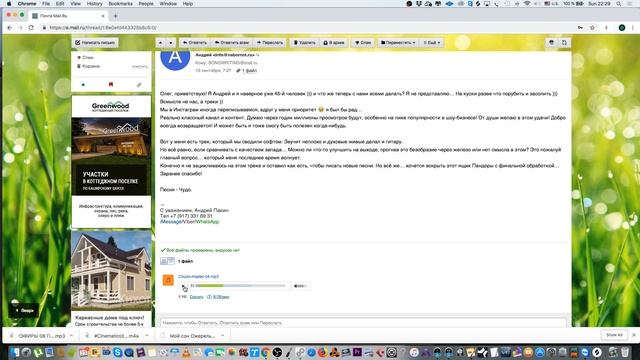The image size is (640, 360).
Task: Open the Chrome three-dot menu
Action: [x=633, y=28]
